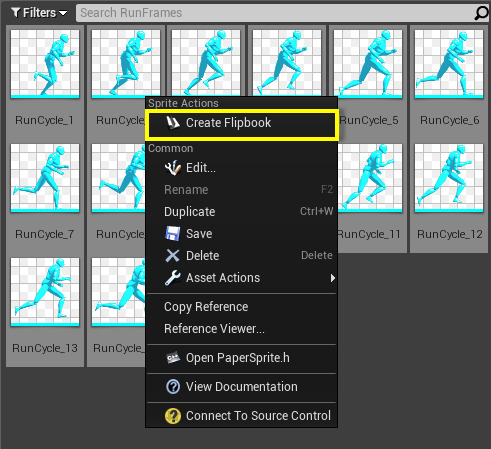Viewport: 491px width, 449px height.
Task: Click the Search RunFrames field
Action: 275,13
